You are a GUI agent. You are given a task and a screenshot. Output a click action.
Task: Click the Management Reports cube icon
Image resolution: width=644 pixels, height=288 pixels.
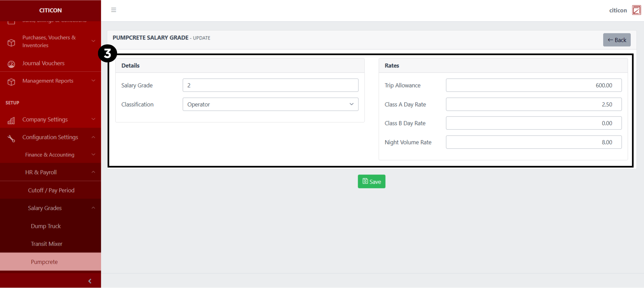click(11, 82)
